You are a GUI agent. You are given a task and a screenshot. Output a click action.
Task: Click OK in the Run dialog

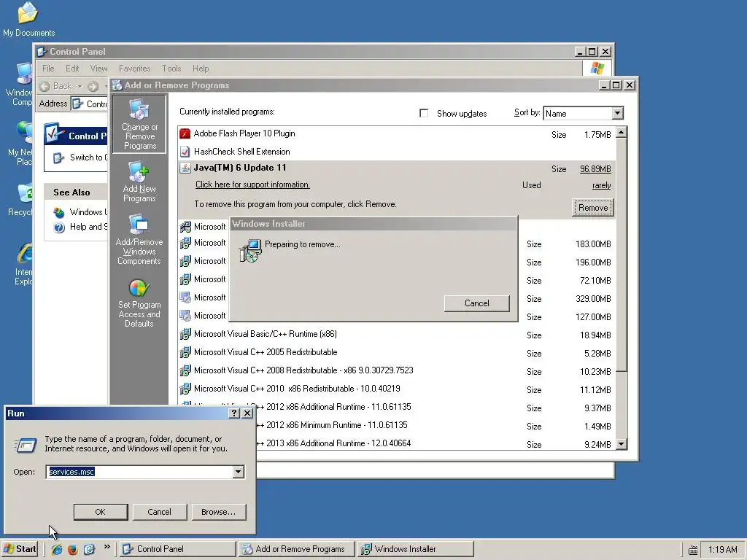click(x=101, y=512)
